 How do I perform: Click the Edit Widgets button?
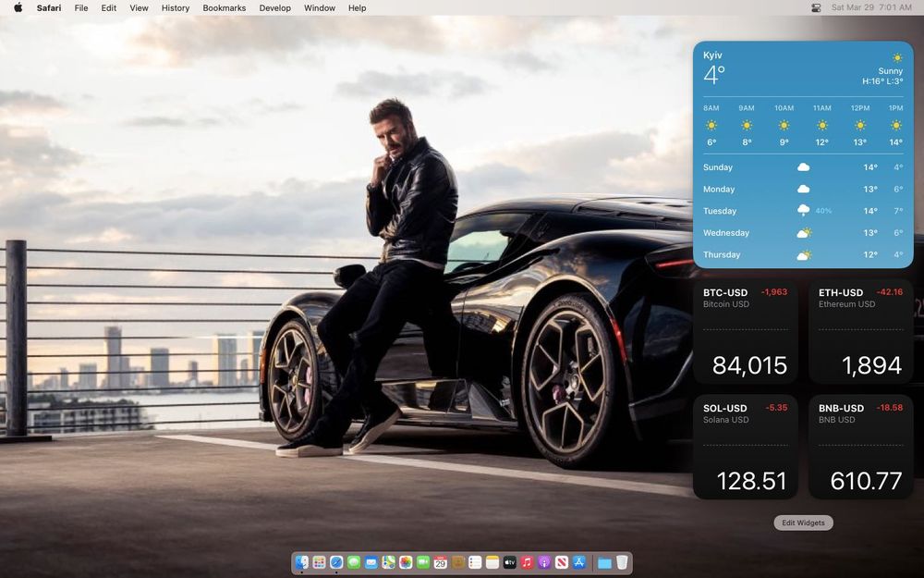pos(803,523)
